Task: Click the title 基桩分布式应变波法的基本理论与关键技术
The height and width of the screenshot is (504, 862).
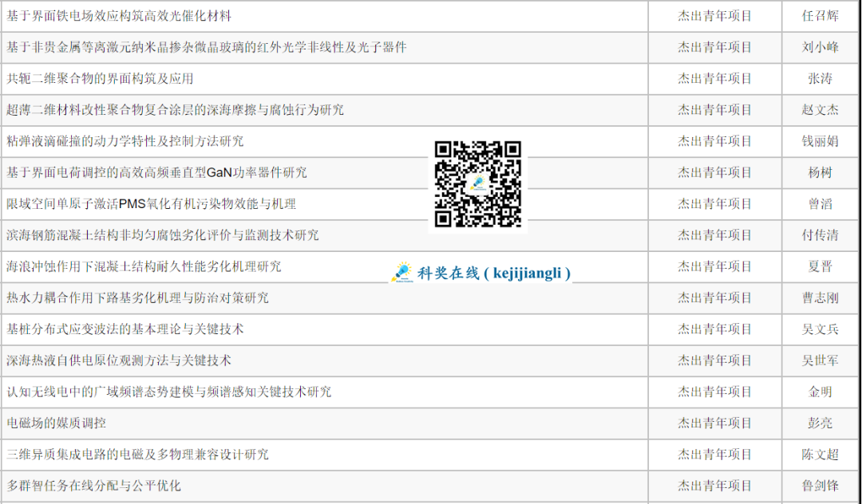Action: [x=125, y=329]
